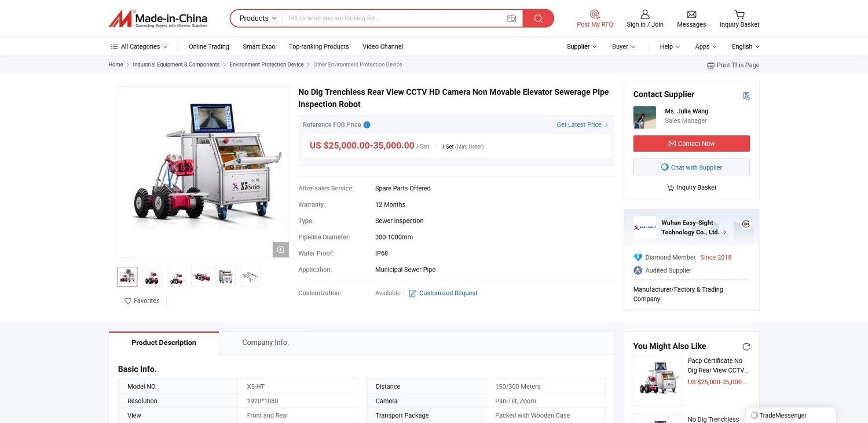
Task: Expand the Products search type dropdown
Action: (x=258, y=19)
